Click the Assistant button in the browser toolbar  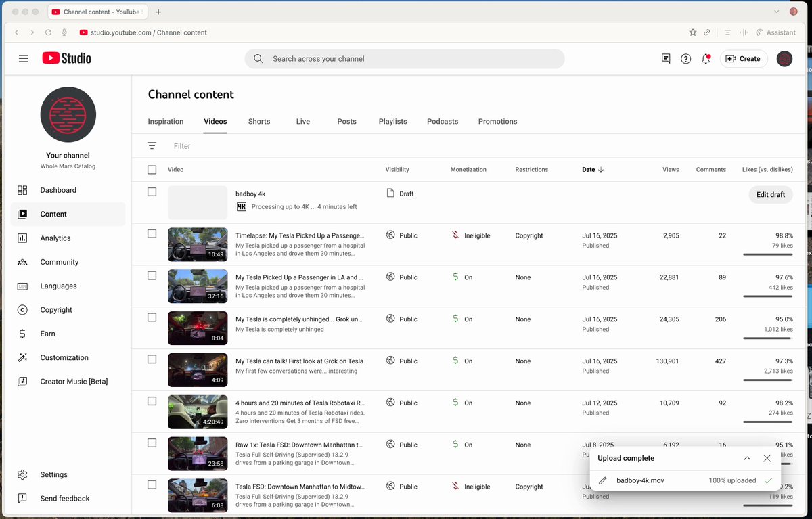(775, 32)
